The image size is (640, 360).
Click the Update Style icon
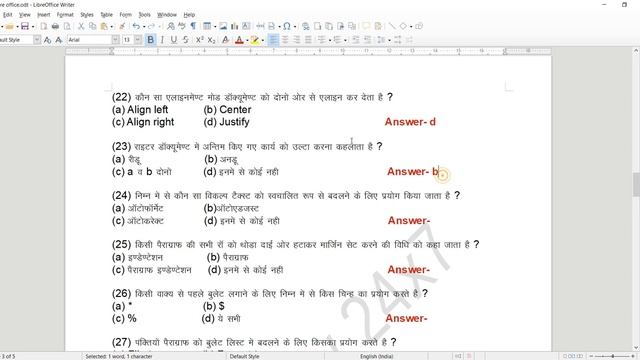[x=47, y=40]
